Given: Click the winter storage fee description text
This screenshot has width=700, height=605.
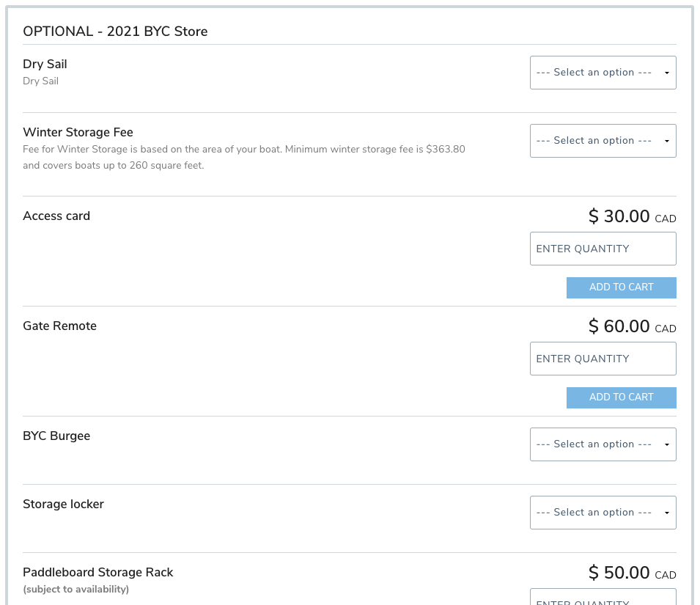Looking at the screenshot, I should 244,157.
